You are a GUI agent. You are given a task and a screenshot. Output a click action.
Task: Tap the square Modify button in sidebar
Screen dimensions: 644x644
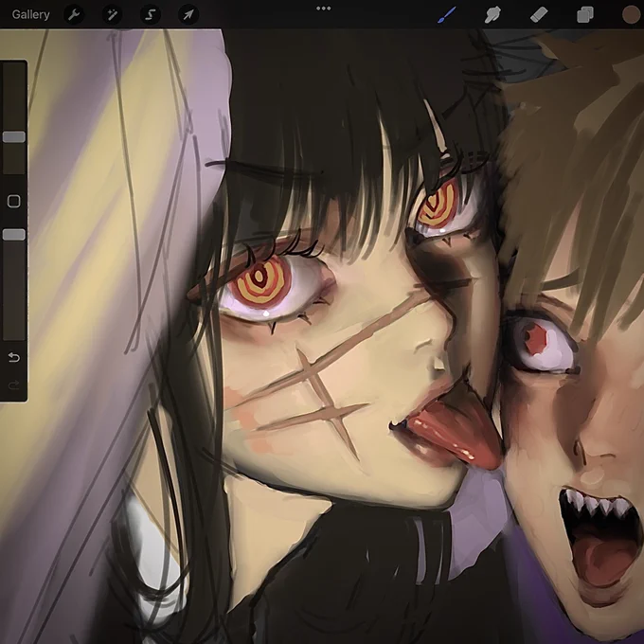click(14, 201)
